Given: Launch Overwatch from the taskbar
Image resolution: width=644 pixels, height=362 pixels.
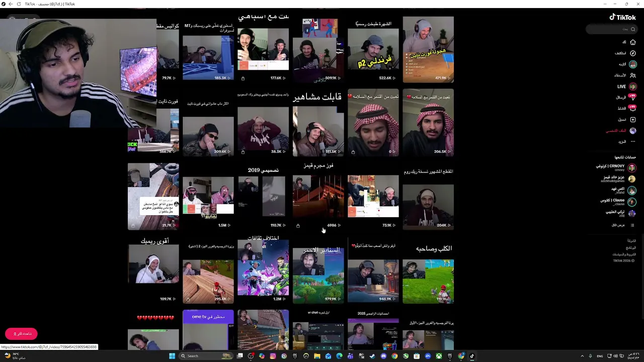Looking at the screenshot, I should click(x=306, y=356).
